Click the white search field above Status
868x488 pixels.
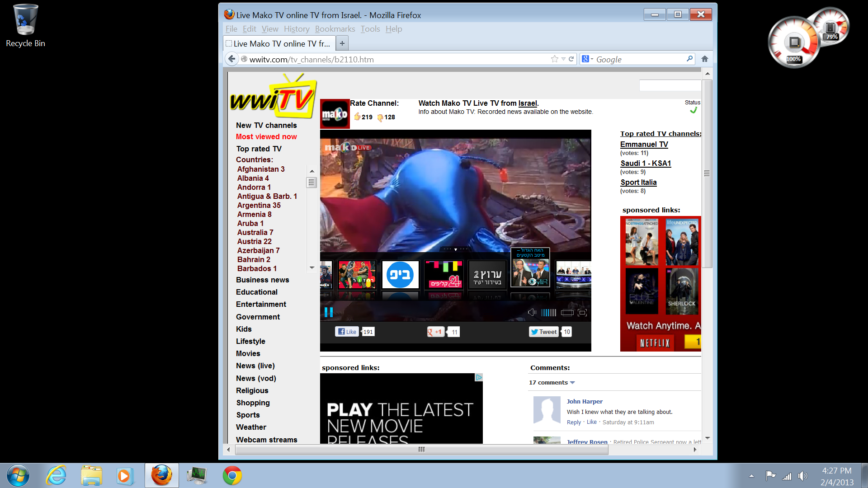[670, 85]
